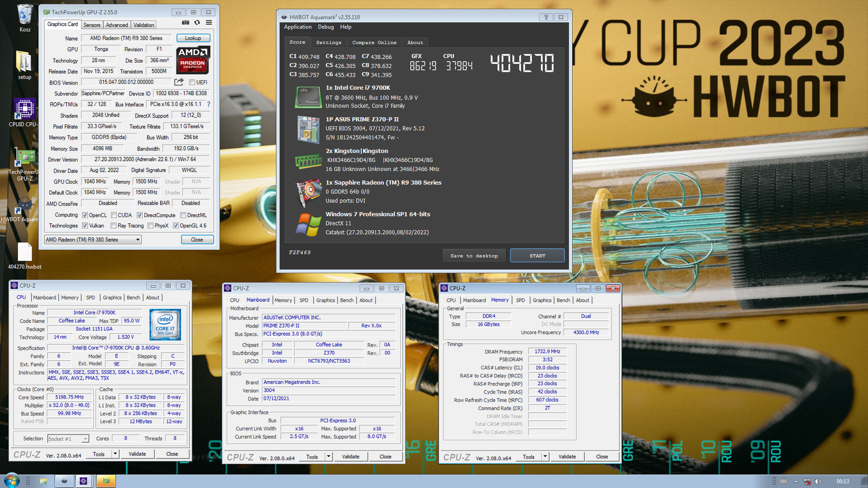Click Aquamark About tab
This screenshot has width=868, height=488.
click(415, 42)
